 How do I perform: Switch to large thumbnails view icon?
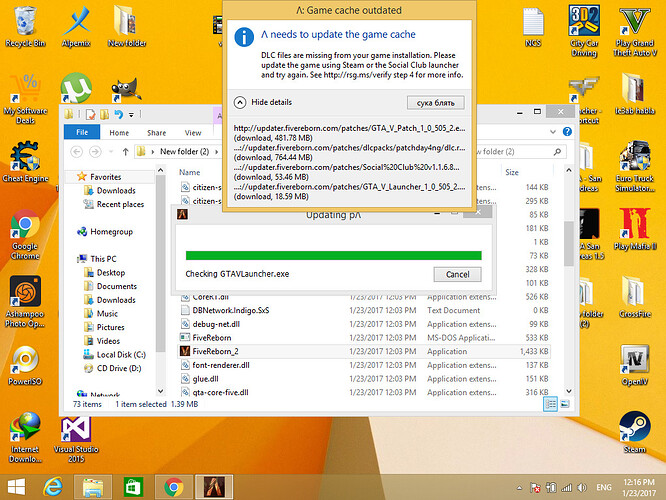pos(565,404)
